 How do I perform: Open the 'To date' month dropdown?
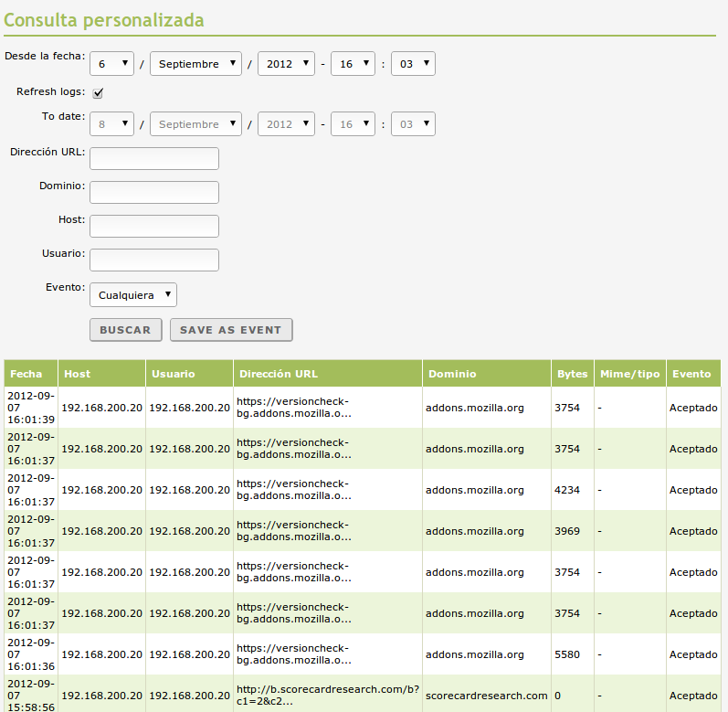coord(195,124)
